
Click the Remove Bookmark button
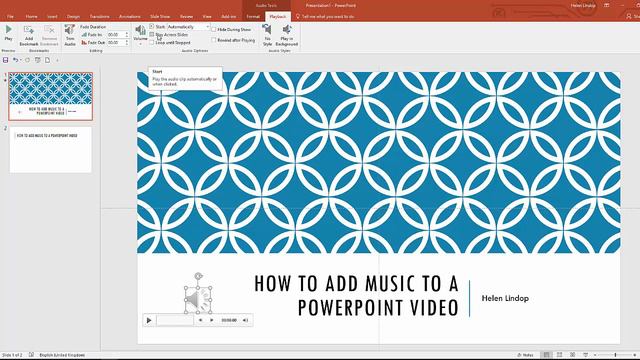click(49, 35)
